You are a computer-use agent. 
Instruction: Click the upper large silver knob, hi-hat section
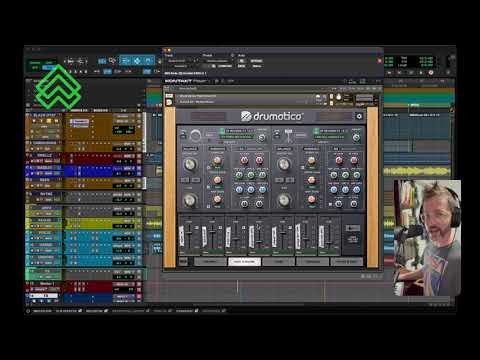[x=284, y=164]
